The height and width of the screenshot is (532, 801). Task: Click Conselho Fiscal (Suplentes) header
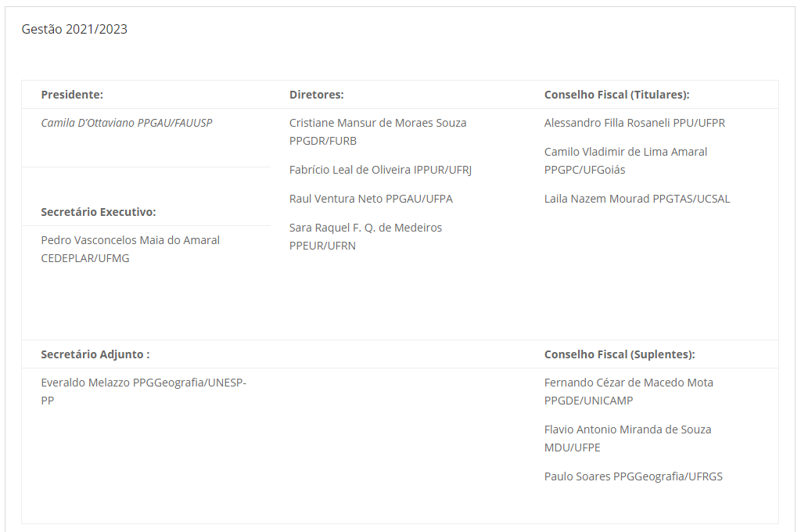[620, 354]
